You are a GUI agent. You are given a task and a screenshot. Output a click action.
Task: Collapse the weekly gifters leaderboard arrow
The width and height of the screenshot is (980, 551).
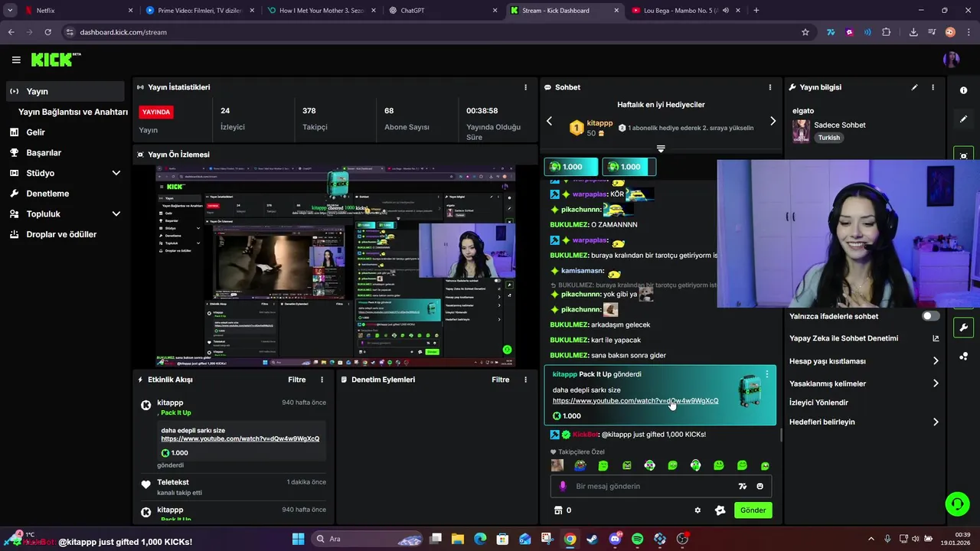click(661, 148)
